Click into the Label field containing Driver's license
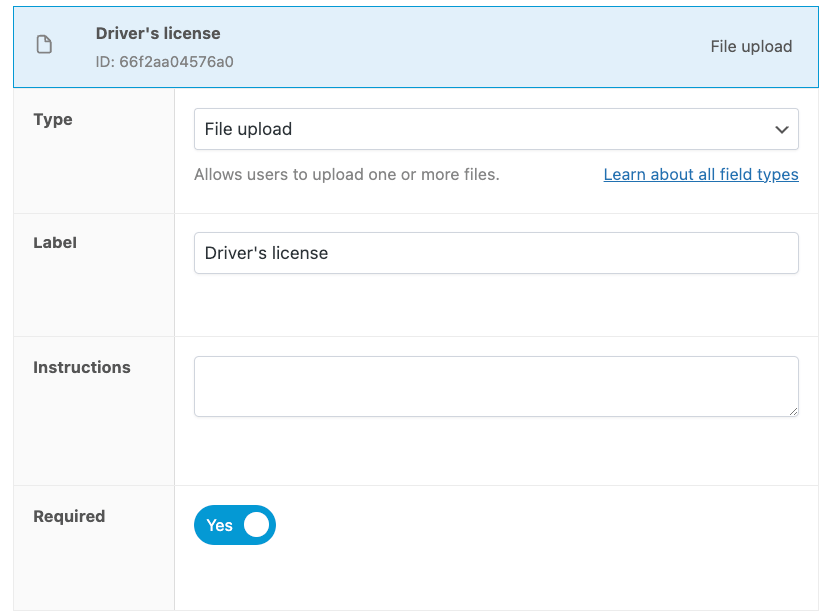The image size is (830, 611). pos(496,253)
